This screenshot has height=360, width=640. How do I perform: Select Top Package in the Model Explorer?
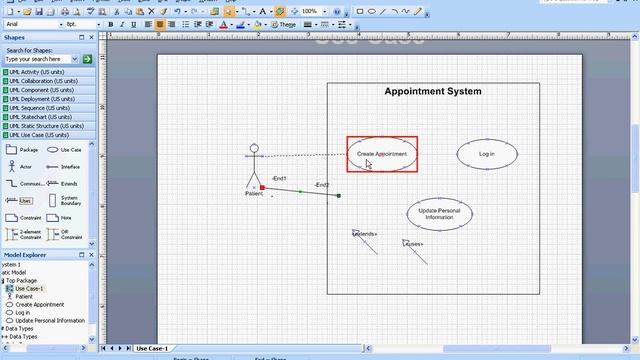coord(21,280)
